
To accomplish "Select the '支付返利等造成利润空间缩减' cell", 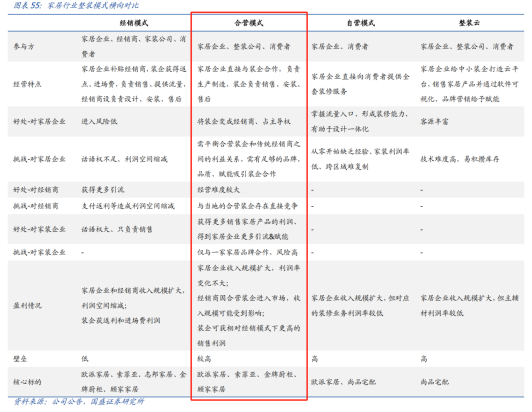I will (x=128, y=206).
